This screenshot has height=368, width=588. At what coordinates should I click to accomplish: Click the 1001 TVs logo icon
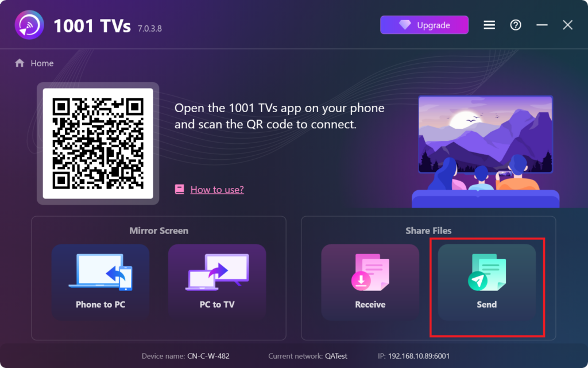tap(29, 25)
